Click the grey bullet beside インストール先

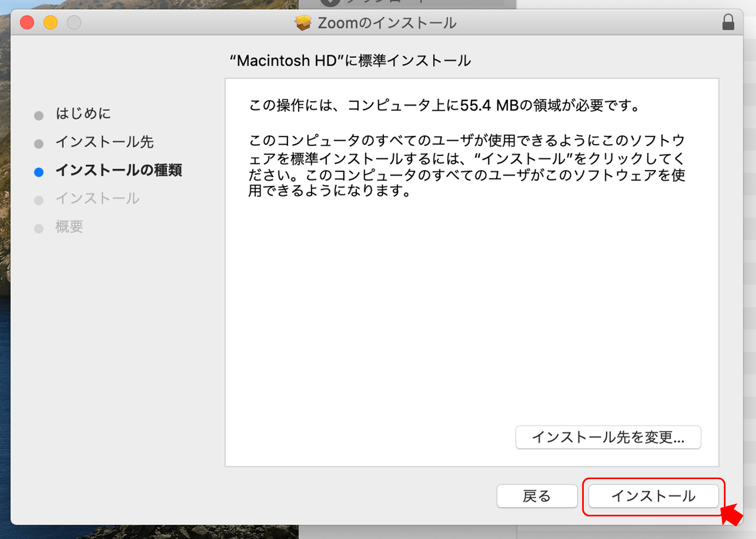click(39, 144)
